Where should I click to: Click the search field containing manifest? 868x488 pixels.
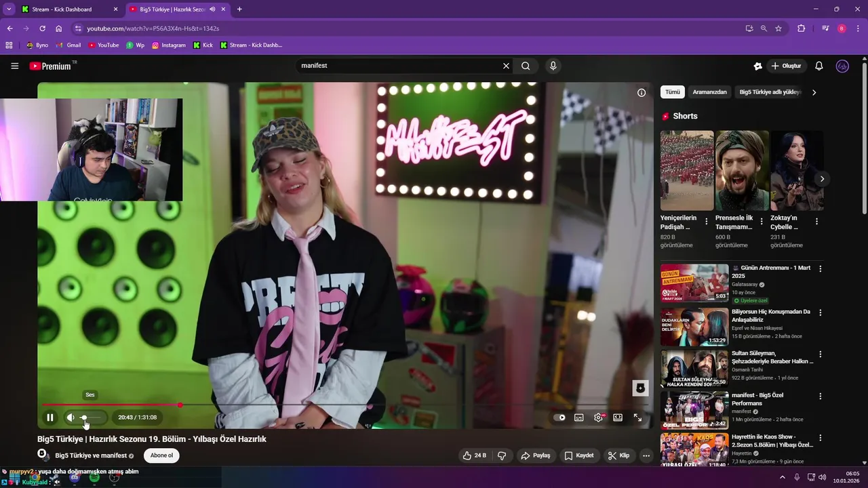click(x=400, y=66)
